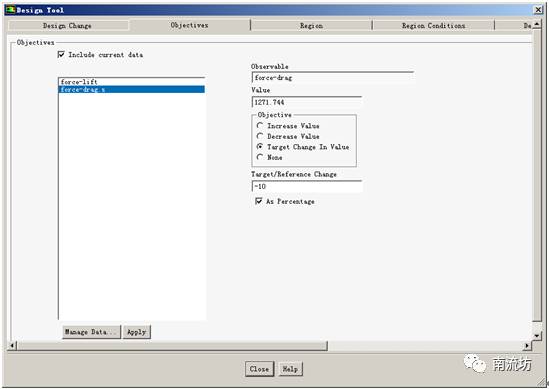549x389 pixels.
Task: Open Manage Data dialog
Action: 91,332
